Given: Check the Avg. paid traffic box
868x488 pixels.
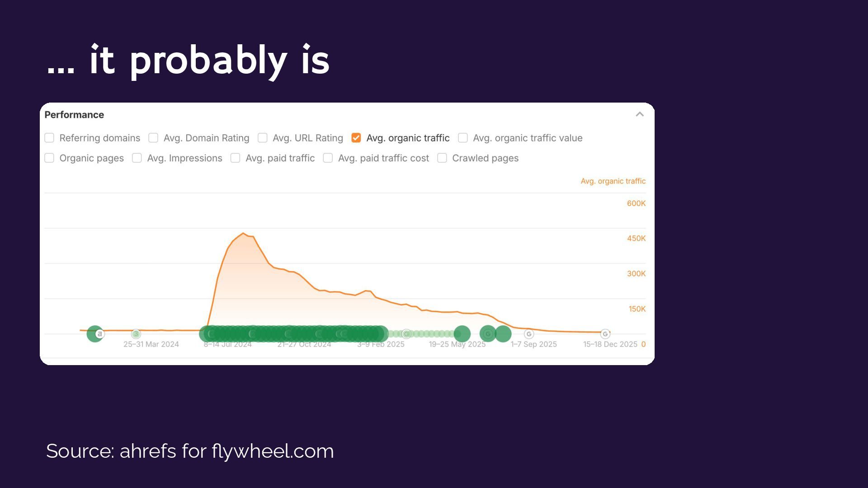Looking at the screenshot, I should pos(235,158).
